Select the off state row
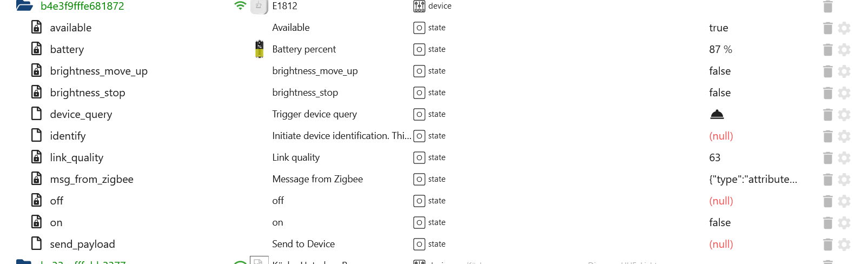Image resolution: width=868 pixels, height=264 pixels. (x=433, y=201)
